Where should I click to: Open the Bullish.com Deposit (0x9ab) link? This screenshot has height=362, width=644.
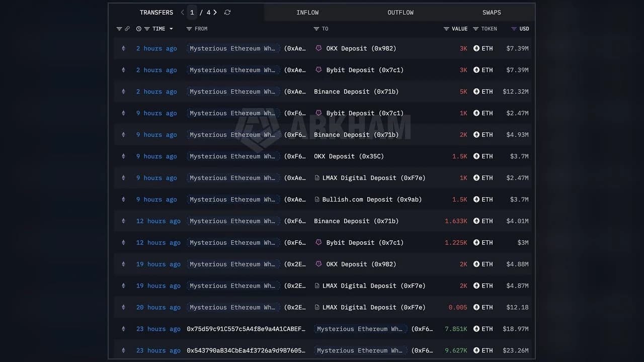(372, 200)
